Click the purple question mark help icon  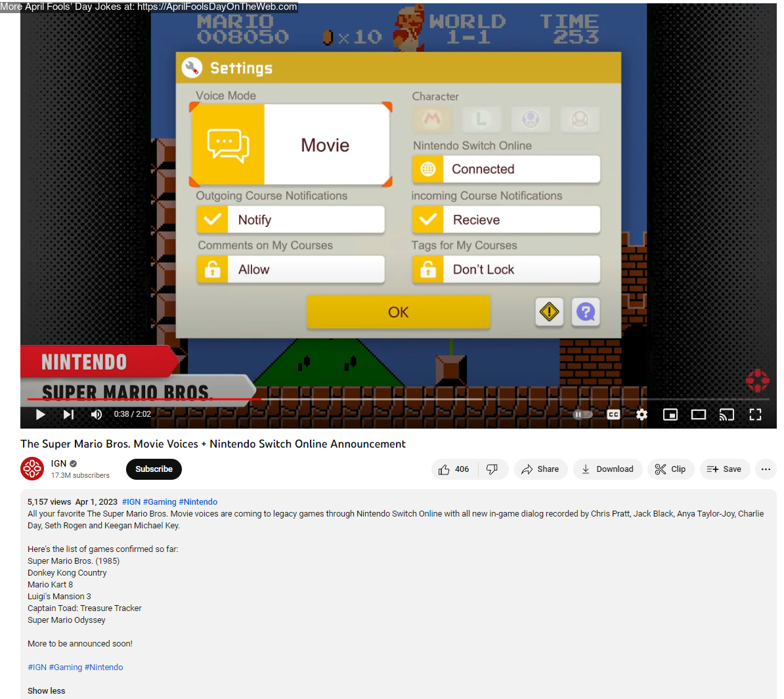[586, 312]
